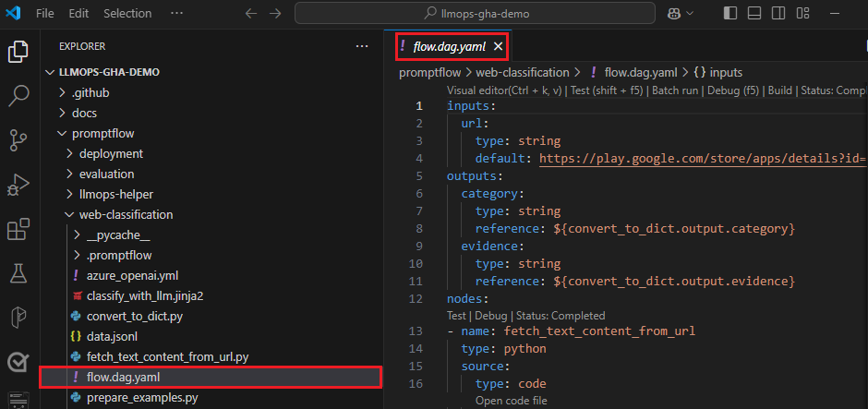The height and width of the screenshot is (409, 868).
Task: Click the Google Play default URL link
Action: pos(702,159)
